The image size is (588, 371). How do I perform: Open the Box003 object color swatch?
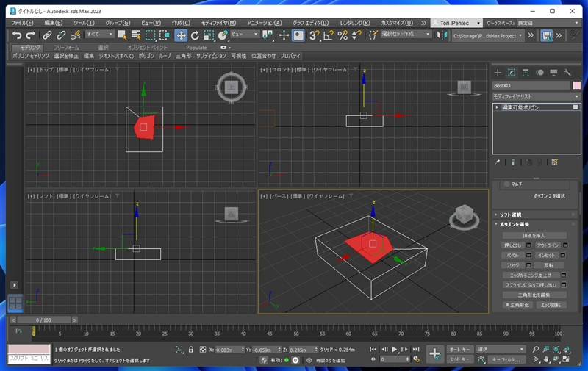[x=576, y=85]
